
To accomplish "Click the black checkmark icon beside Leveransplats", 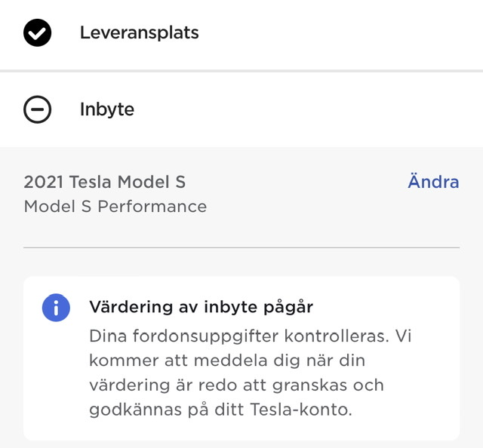I will 37,32.
